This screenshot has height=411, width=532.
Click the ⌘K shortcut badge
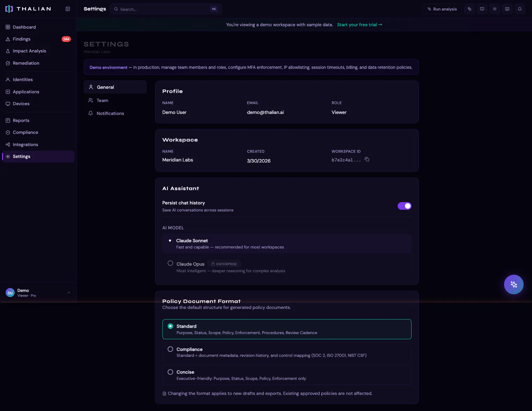(x=214, y=9)
